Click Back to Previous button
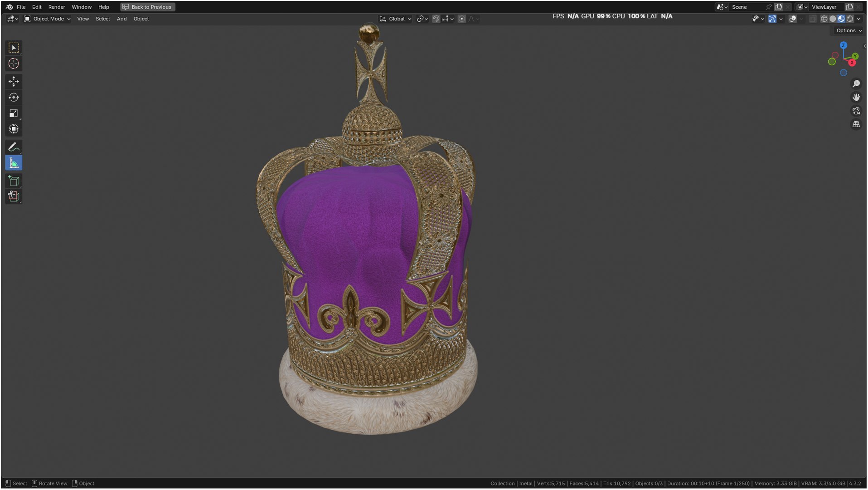 tap(148, 7)
